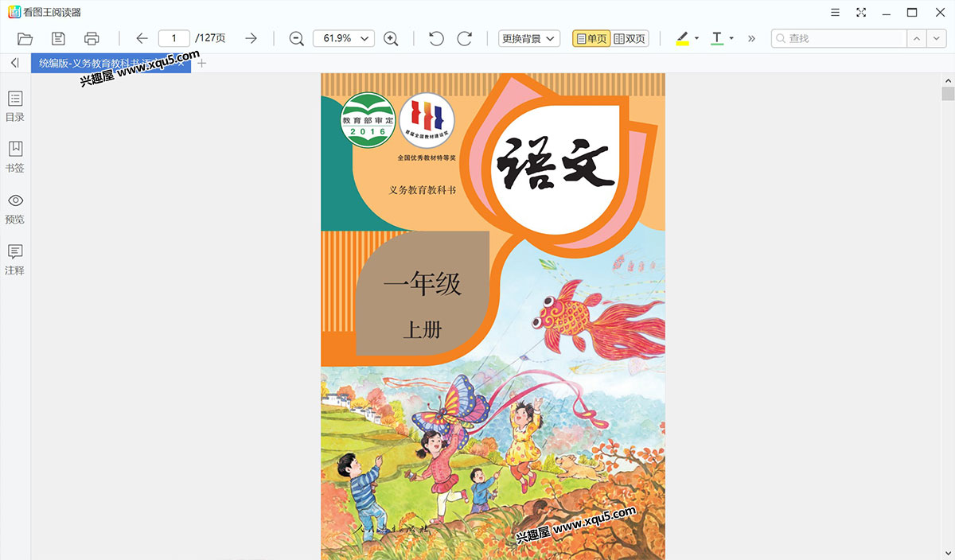Viewport: 955px width, 560px height.
Task: Open the 61.9% zoom level dropdown
Action: (x=344, y=38)
